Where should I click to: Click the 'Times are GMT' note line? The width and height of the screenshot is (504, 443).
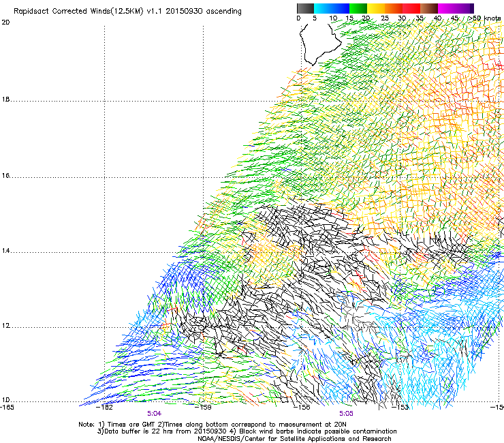[x=212, y=425]
